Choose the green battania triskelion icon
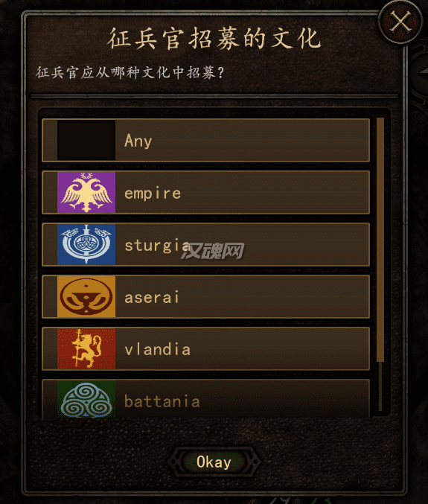This screenshot has height=504, width=428. [86, 399]
